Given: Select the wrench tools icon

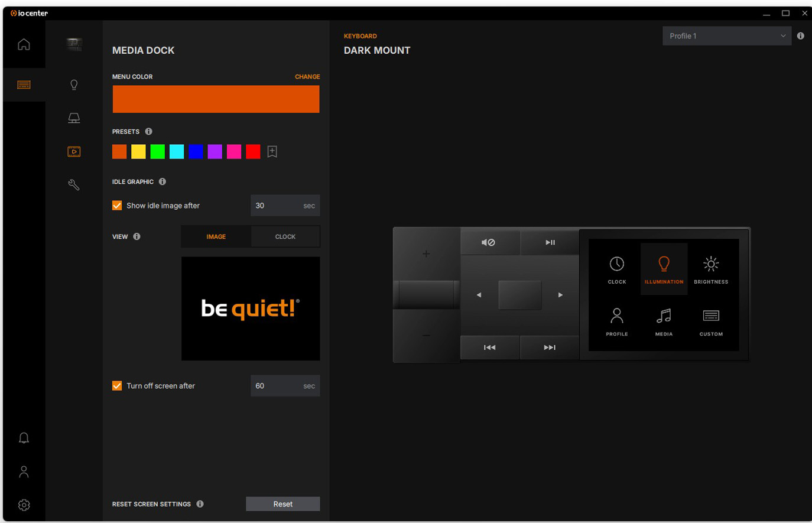Looking at the screenshot, I should click(74, 185).
